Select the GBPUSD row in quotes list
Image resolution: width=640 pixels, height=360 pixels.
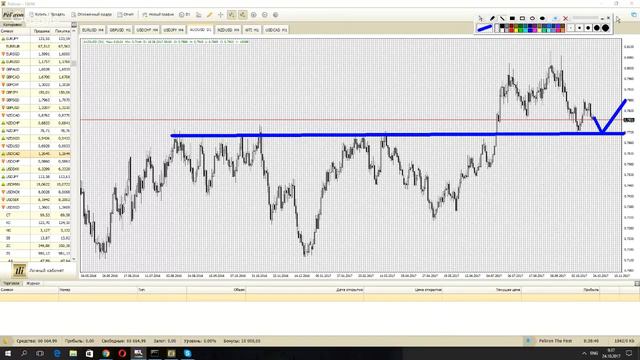click(36, 108)
